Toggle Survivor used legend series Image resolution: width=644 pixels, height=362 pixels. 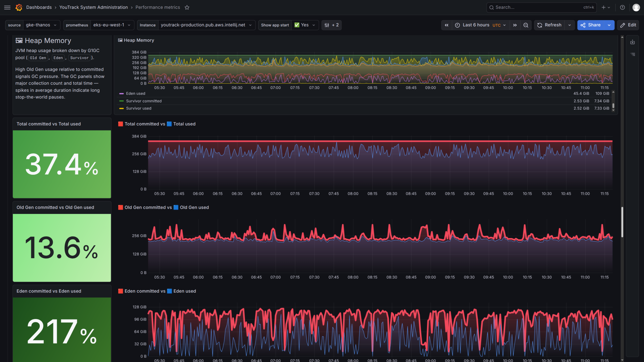139,108
